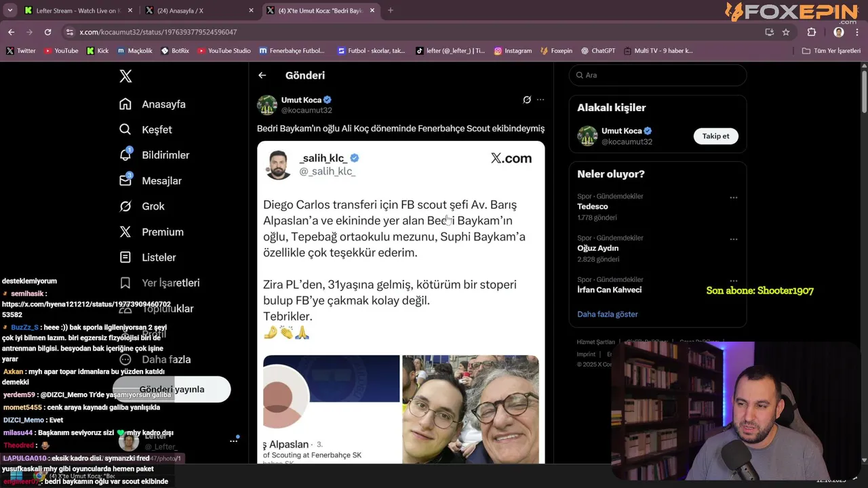Open lefter TikTok bookmark
The image size is (868, 488).
coord(450,51)
